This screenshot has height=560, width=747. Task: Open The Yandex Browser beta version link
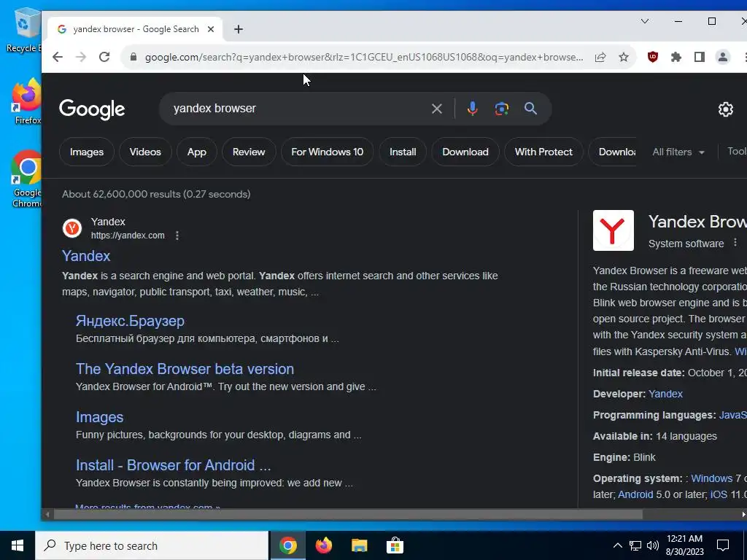point(185,369)
